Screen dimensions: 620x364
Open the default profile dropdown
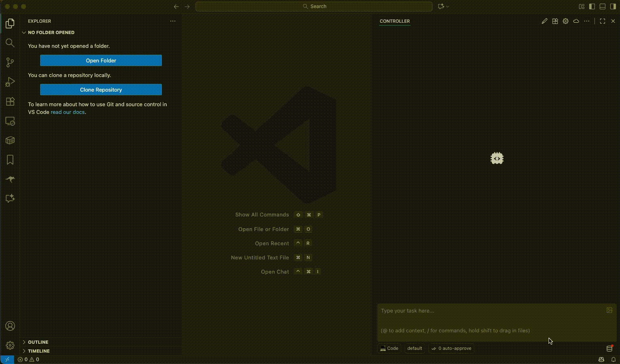pos(414,348)
